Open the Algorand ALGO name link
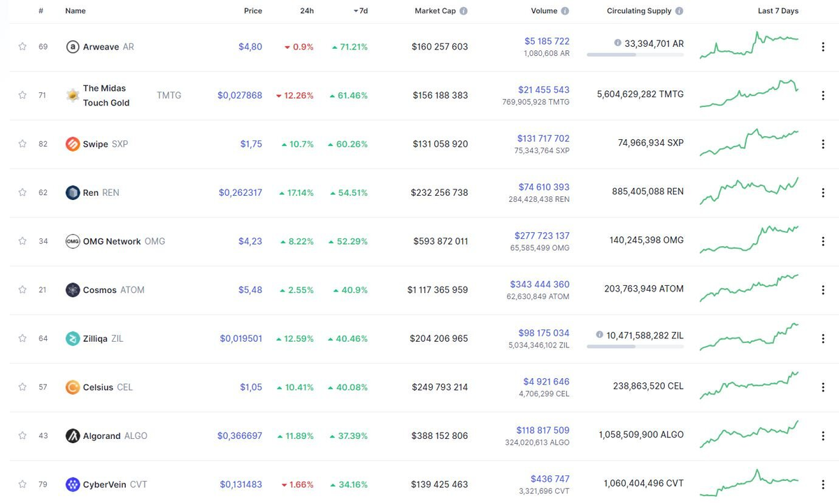Screen dimensions: 839x504 (115, 435)
